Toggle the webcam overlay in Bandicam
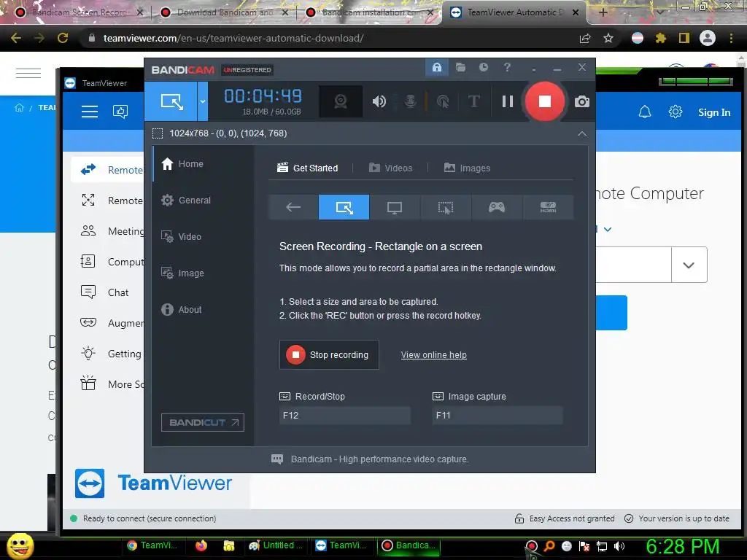747x560 pixels. [x=340, y=101]
